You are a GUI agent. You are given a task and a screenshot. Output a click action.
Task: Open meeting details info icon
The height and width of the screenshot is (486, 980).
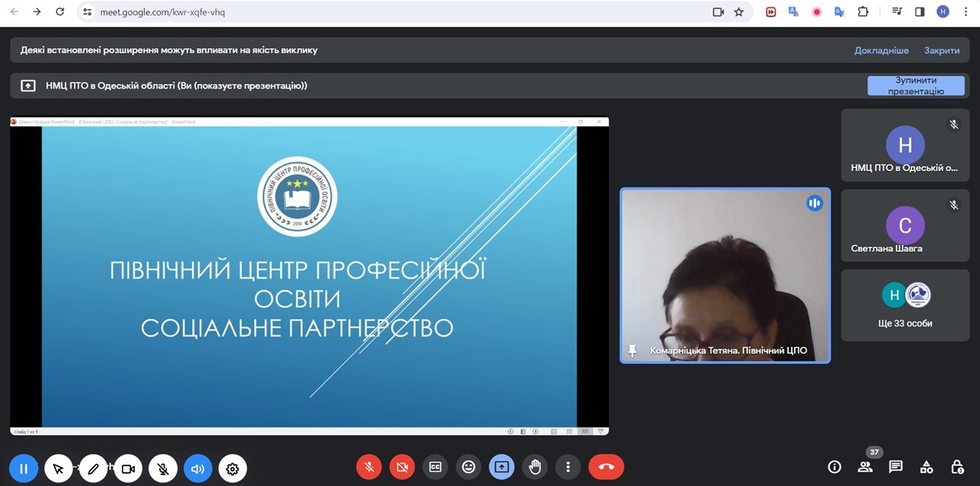coord(835,467)
